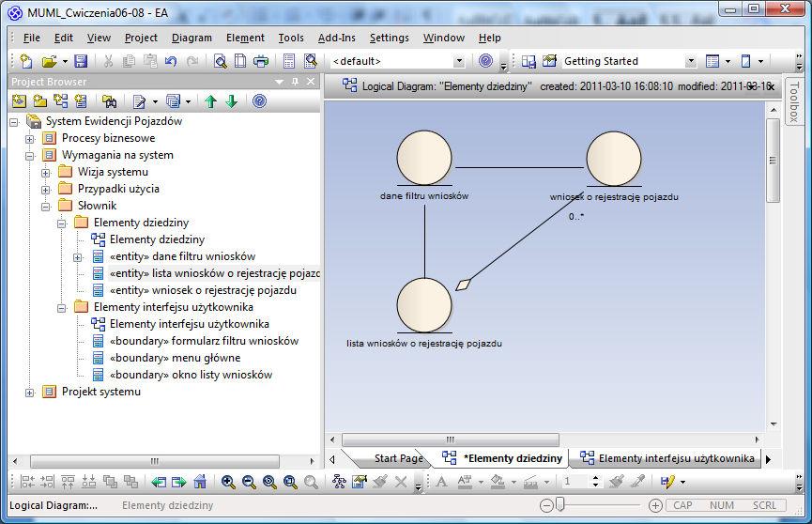Move the selected item up with the green up arrow
The image size is (812, 524).
pos(210,101)
